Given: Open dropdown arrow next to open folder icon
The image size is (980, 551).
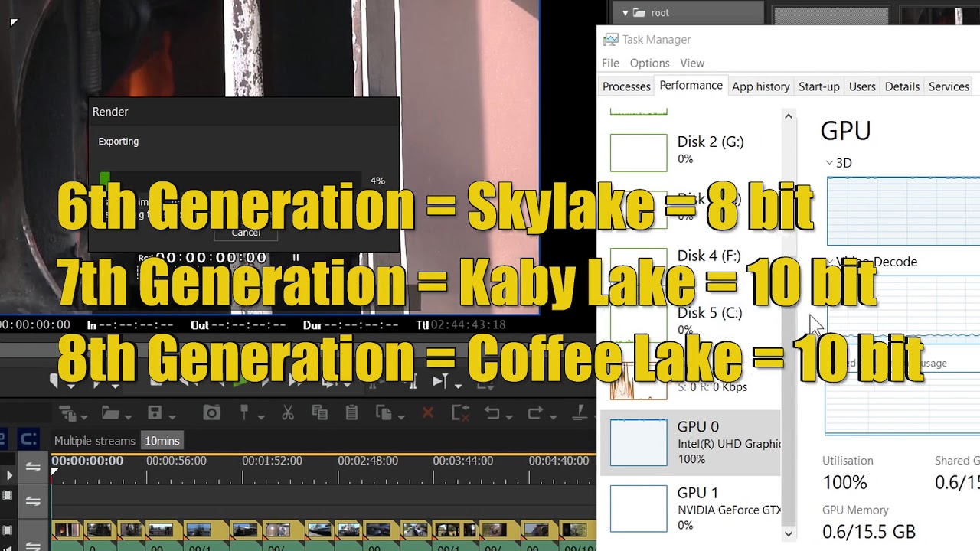Looking at the screenshot, I should [x=128, y=418].
